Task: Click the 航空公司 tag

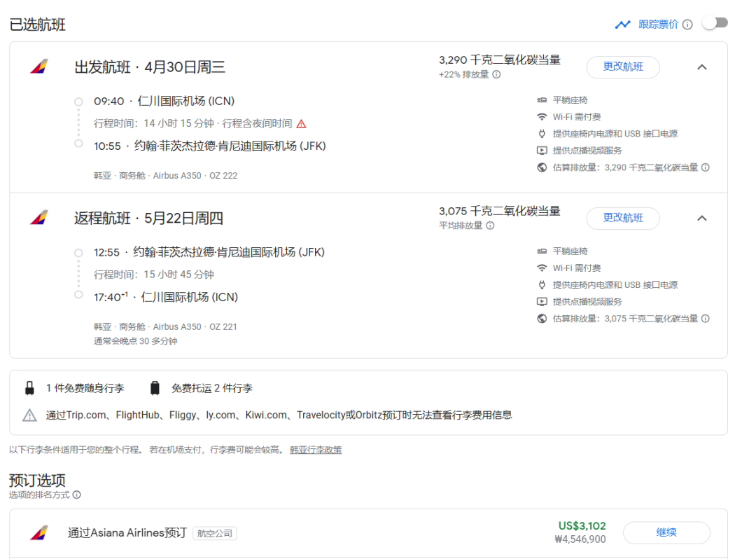Action: 215,534
